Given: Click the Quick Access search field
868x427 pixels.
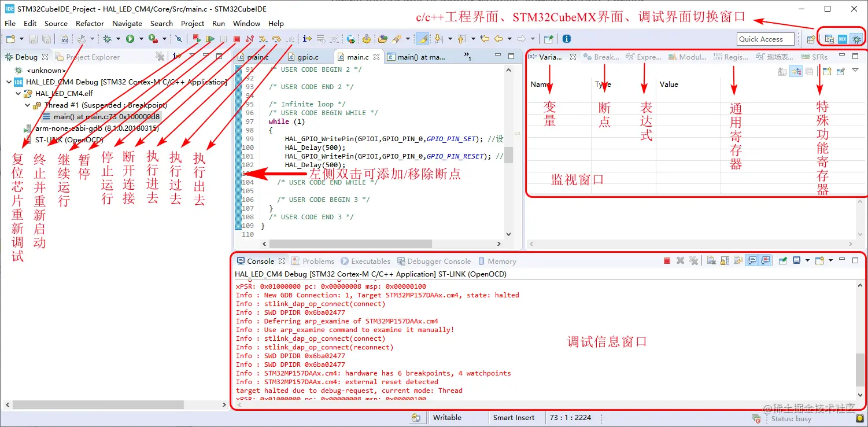Looking at the screenshot, I should click(x=766, y=39).
